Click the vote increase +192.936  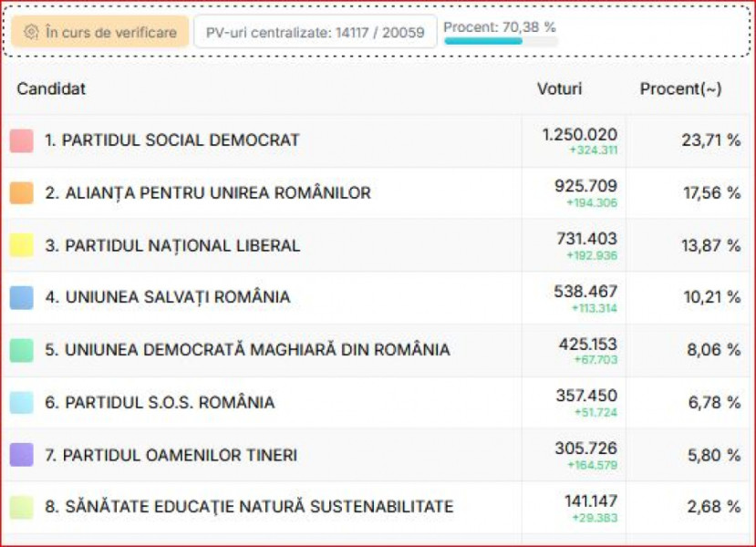592,255
